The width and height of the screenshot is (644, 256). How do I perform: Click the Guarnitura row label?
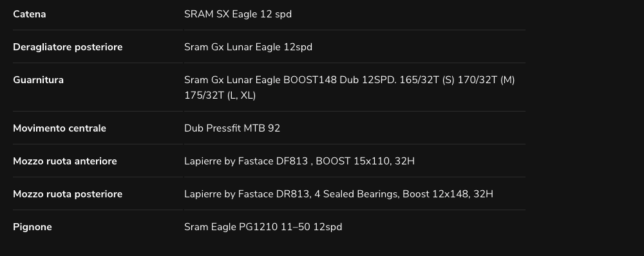click(38, 80)
